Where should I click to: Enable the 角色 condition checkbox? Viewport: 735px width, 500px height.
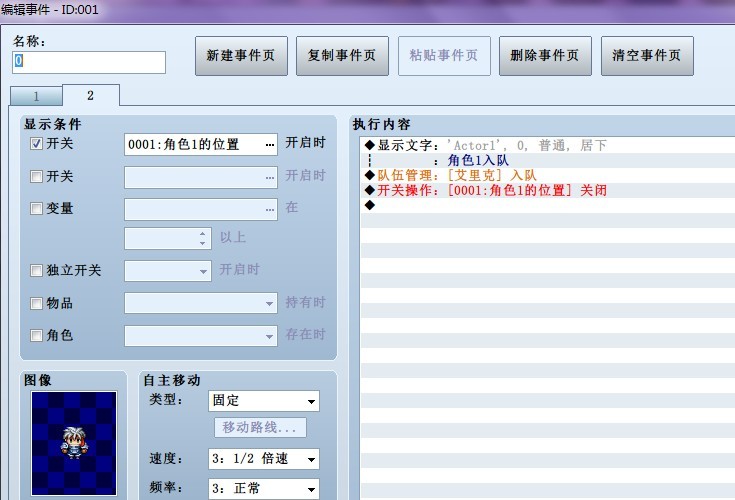click(36, 335)
